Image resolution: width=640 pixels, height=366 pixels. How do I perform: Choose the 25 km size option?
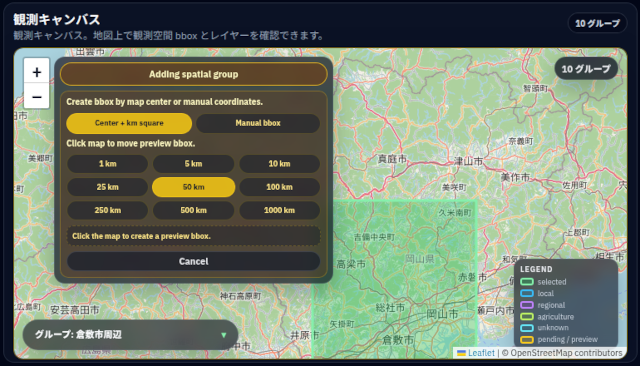point(107,187)
